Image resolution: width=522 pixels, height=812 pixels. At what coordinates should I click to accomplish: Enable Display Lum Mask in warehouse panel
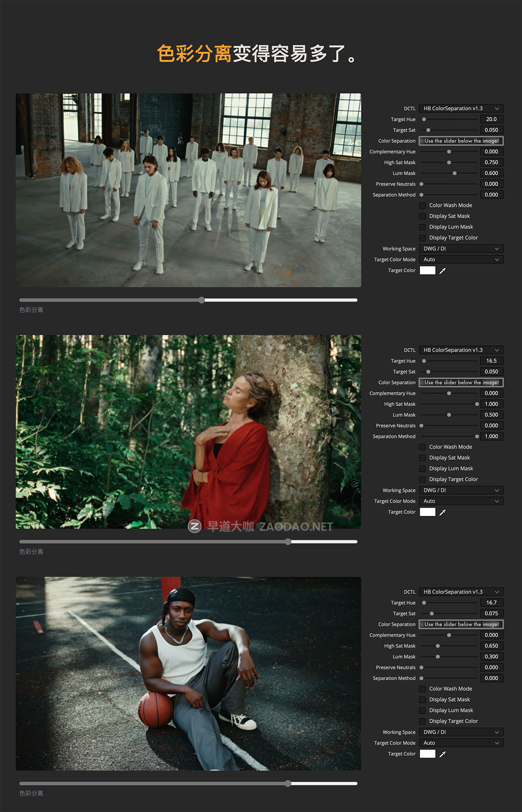pyautogui.click(x=422, y=227)
